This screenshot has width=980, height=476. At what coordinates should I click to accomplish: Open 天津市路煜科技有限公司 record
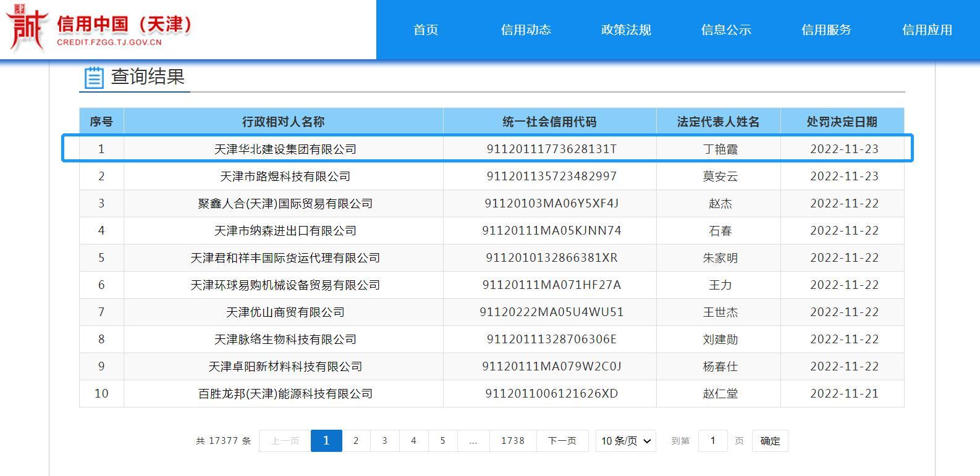coord(285,176)
